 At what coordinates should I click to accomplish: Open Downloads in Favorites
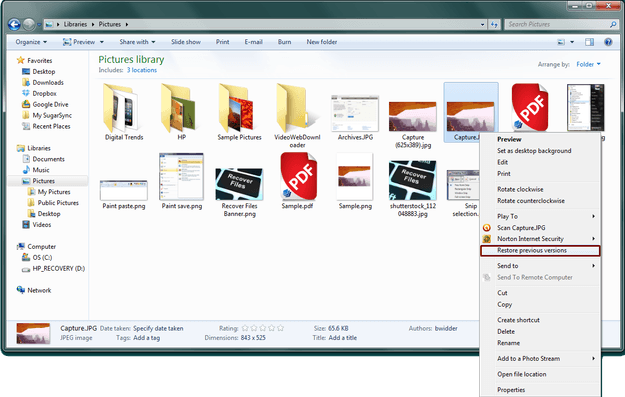click(x=43, y=83)
